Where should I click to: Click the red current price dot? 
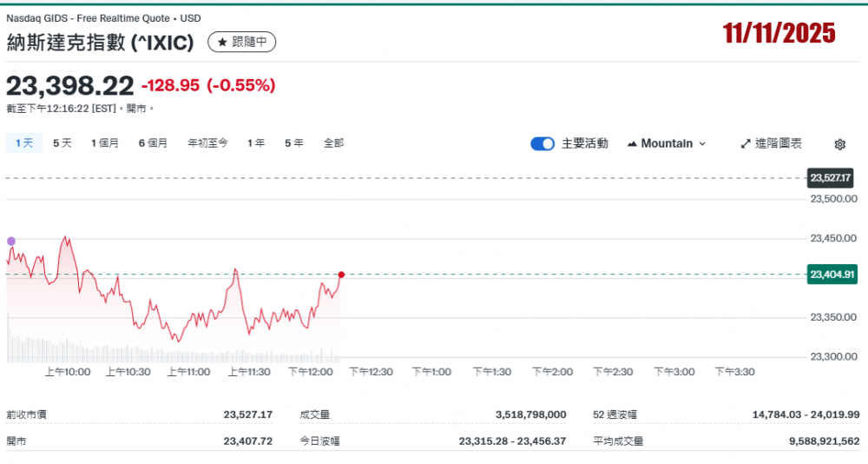341,275
